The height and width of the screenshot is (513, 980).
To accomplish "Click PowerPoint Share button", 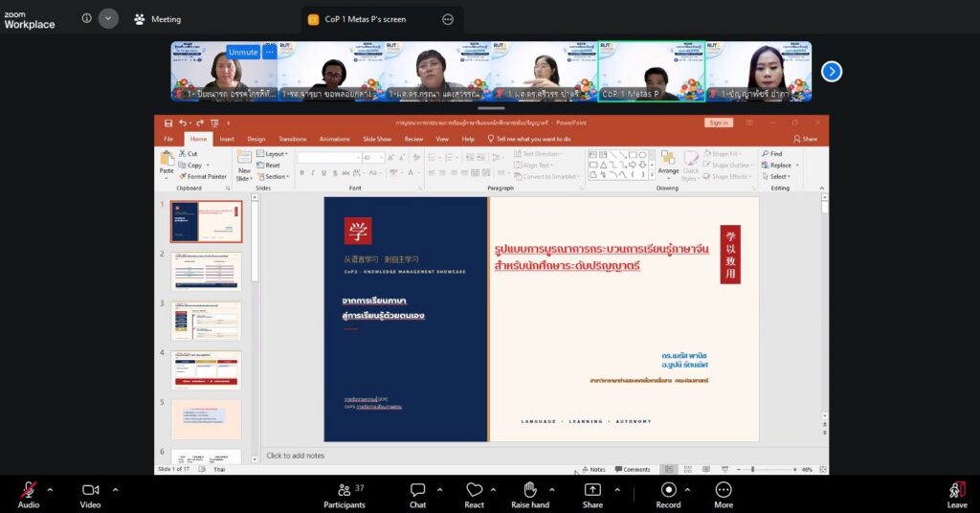I will pos(805,139).
